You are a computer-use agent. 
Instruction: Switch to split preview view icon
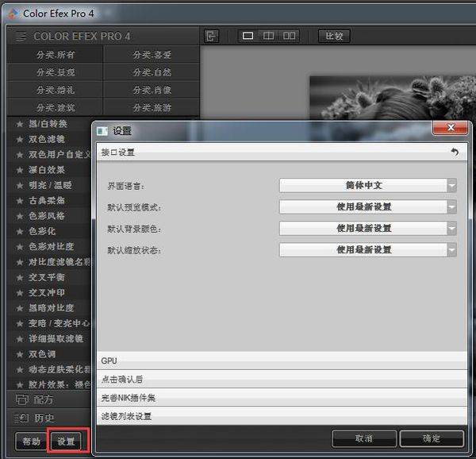point(269,37)
